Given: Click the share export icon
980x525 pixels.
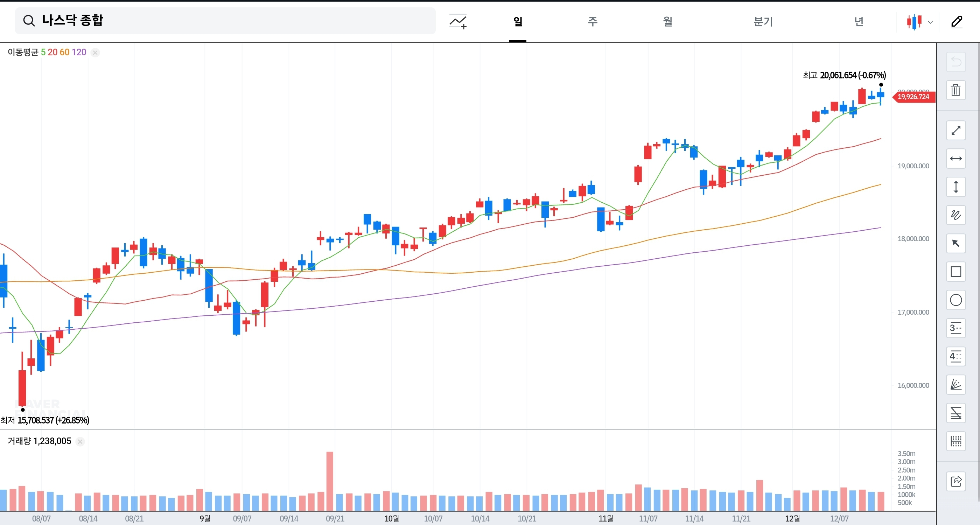Looking at the screenshot, I should (955, 481).
